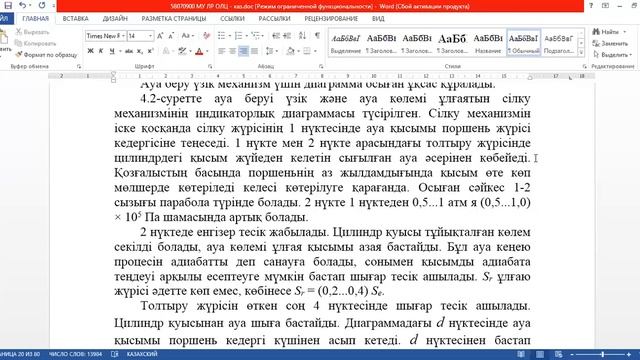Image resolution: width=640 pixels, height=360 pixels.
Task: Decrease font size with shrink icon
Action: pyautogui.click(x=171, y=36)
